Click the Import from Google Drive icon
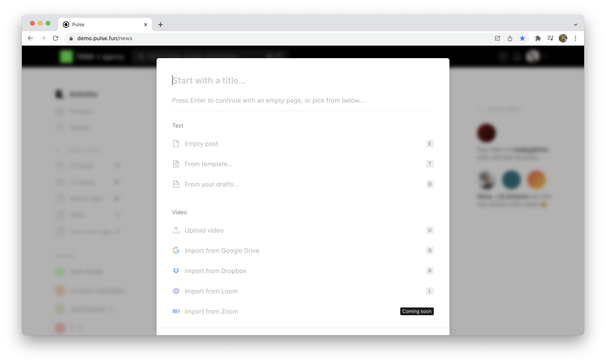The image size is (606, 364). [x=176, y=250]
